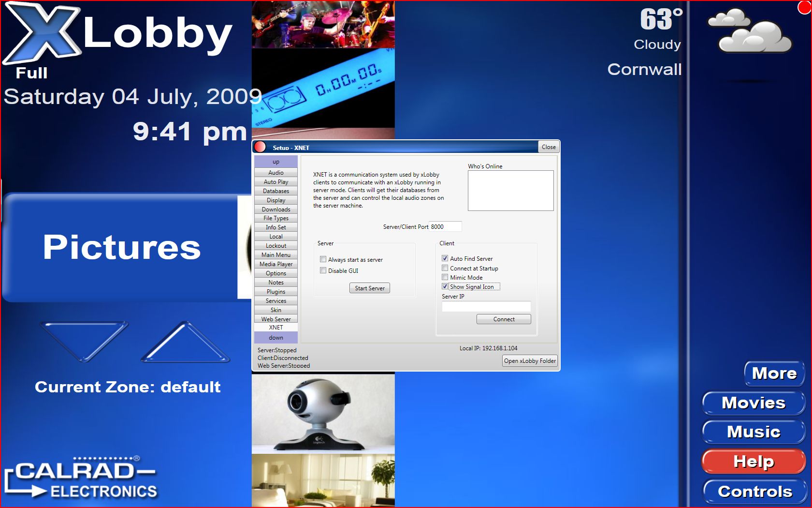
Task: Select Services in setup list
Action: [276, 301]
